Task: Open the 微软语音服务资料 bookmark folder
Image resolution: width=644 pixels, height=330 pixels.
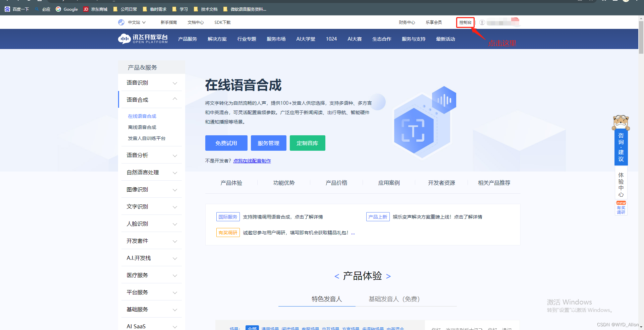Action: click(245, 9)
